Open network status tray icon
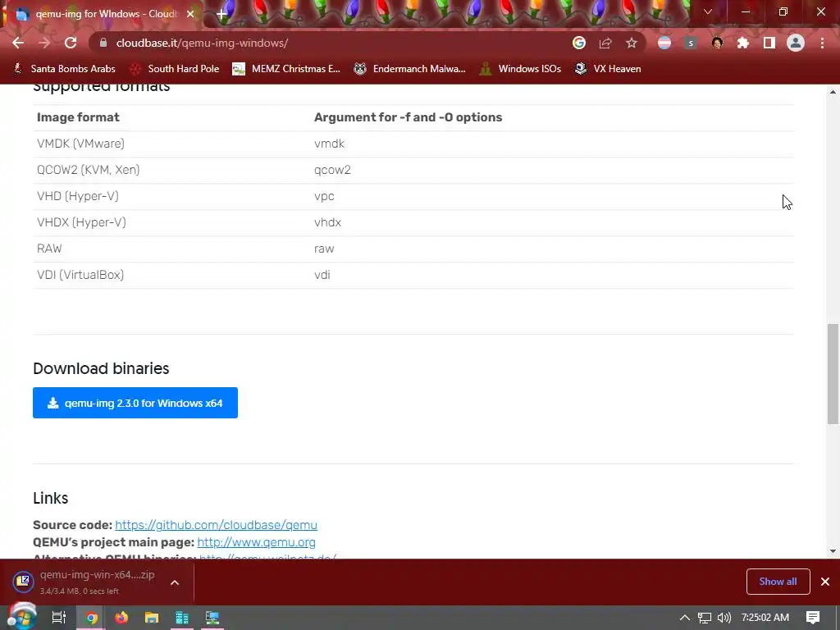840x630 pixels. coord(705,618)
